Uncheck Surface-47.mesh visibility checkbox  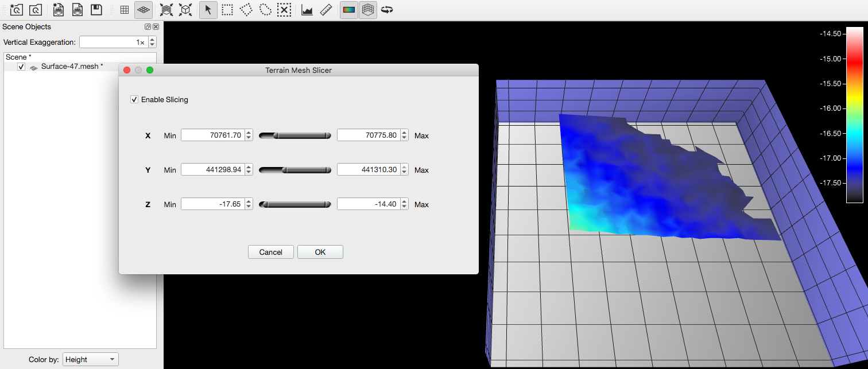[x=21, y=67]
